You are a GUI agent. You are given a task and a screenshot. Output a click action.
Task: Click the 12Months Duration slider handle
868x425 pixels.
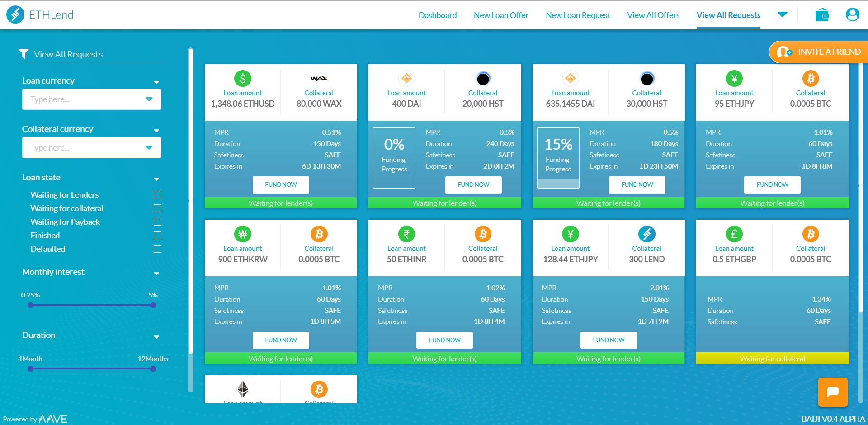click(x=153, y=368)
